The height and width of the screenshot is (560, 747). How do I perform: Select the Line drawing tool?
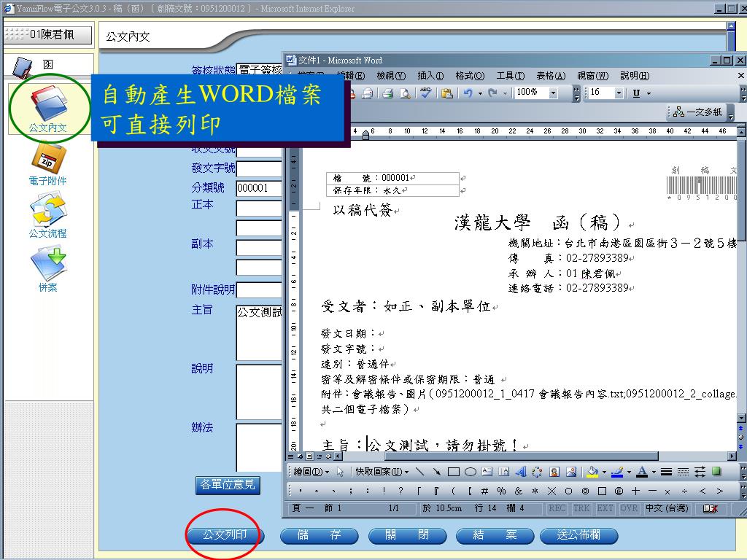419,472
